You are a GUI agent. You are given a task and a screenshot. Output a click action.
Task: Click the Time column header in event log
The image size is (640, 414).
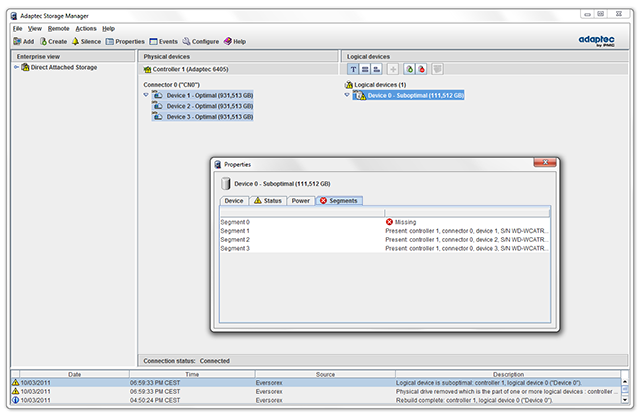192,374
